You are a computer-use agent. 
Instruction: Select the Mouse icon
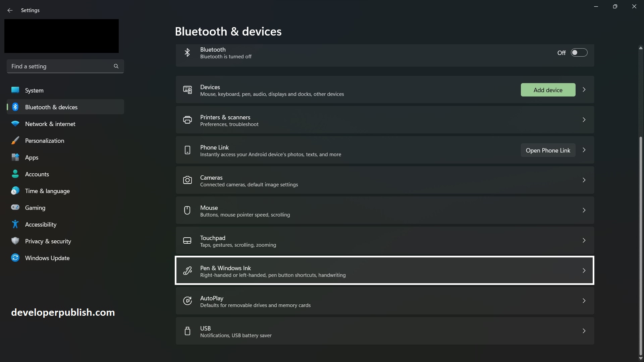pos(187,210)
